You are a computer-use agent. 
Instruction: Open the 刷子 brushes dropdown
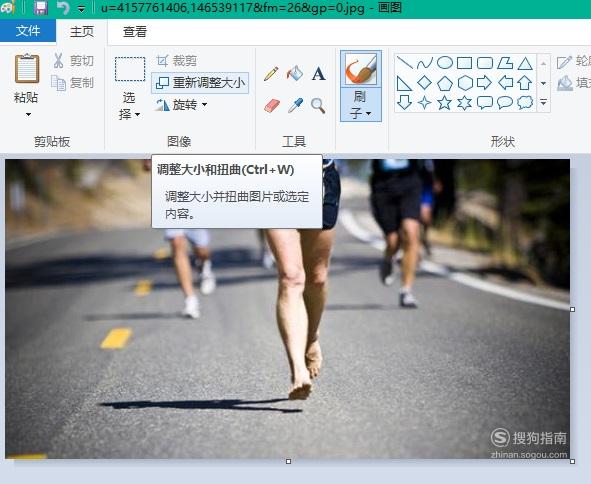pyautogui.click(x=361, y=105)
